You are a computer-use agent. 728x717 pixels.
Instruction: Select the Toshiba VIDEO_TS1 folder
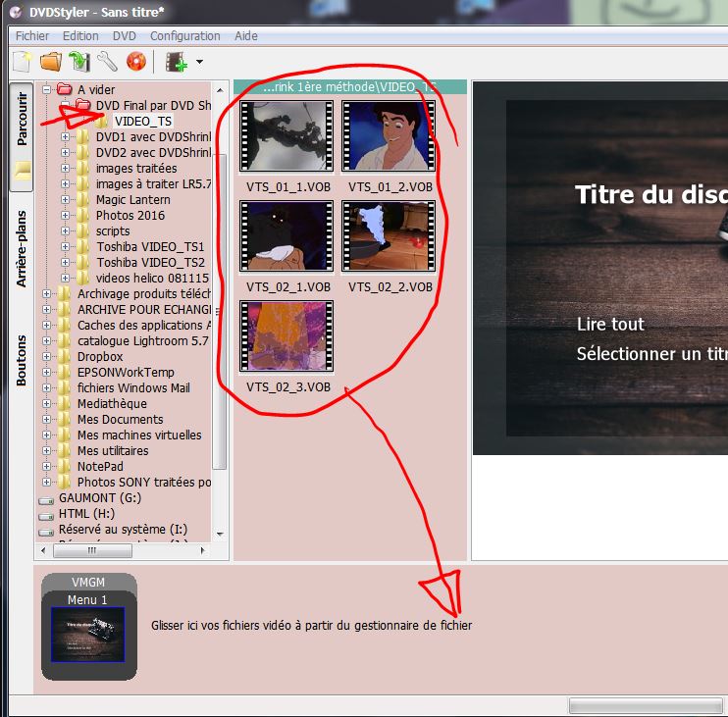[150, 246]
